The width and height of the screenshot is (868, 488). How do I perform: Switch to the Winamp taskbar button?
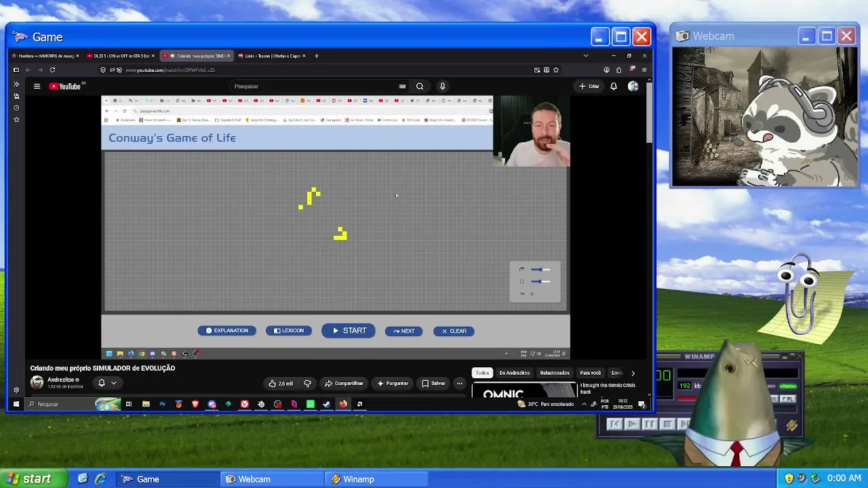[x=376, y=479]
